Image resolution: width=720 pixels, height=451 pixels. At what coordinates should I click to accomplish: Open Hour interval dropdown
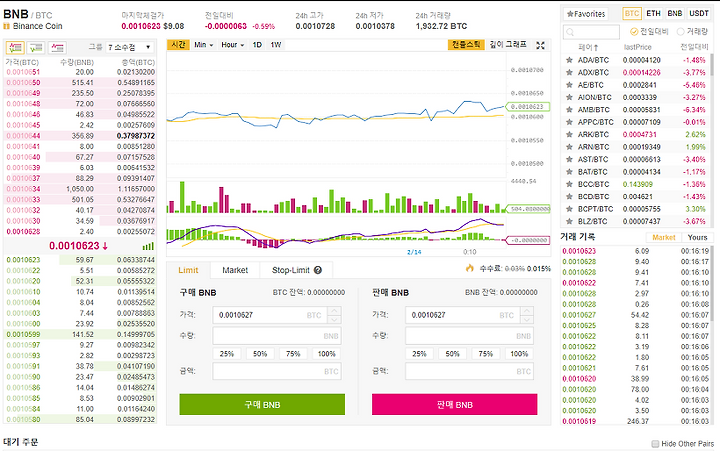coord(232,45)
